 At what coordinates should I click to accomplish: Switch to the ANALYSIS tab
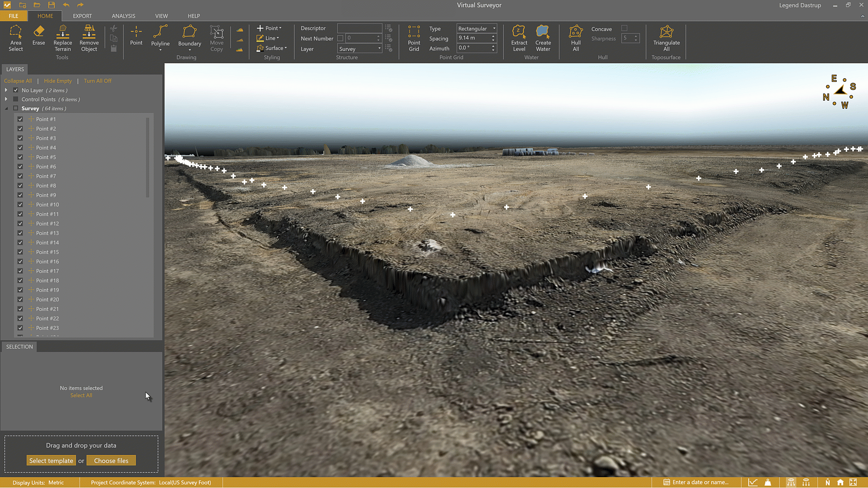point(123,16)
